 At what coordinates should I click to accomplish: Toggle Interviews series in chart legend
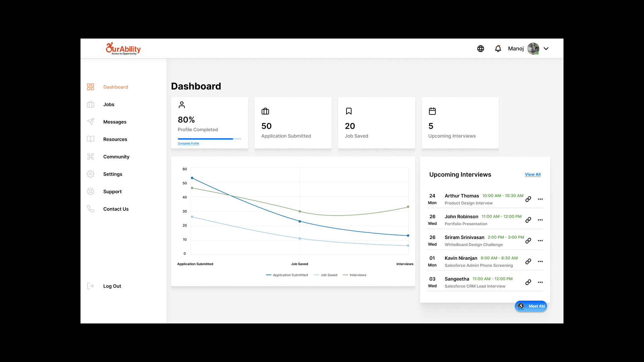pyautogui.click(x=355, y=275)
